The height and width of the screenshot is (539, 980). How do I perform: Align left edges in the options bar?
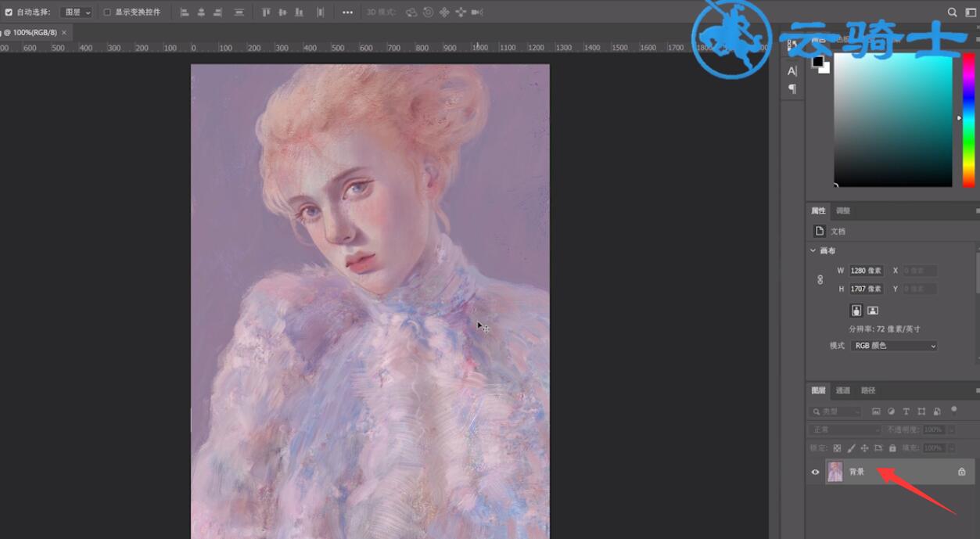coord(185,13)
